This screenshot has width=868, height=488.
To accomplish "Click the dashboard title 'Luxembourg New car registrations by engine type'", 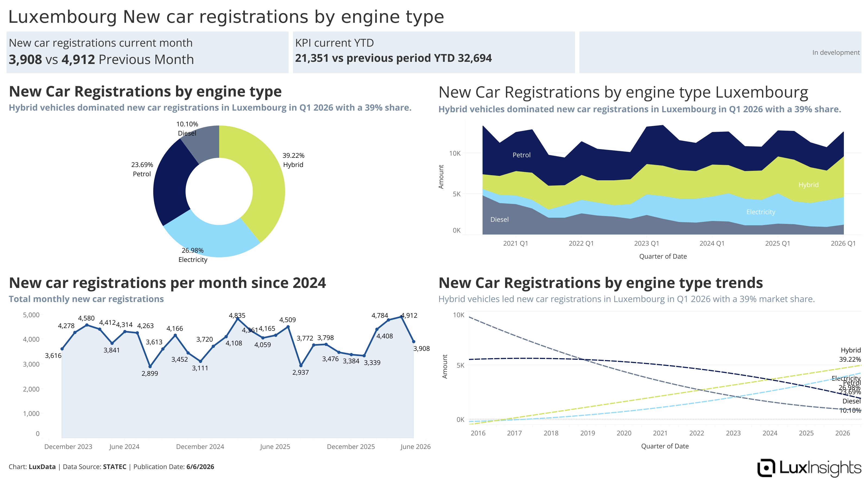I will click(x=226, y=17).
